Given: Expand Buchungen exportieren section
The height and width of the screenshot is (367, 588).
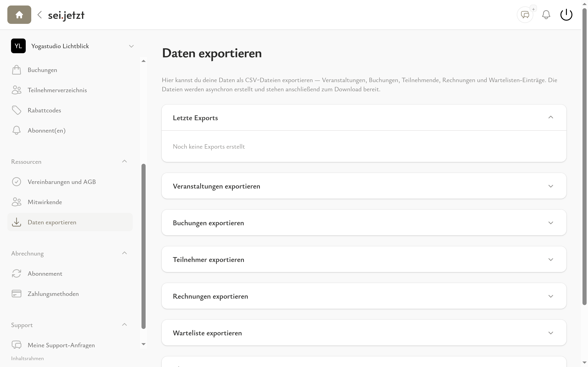Looking at the screenshot, I should 551,223.
